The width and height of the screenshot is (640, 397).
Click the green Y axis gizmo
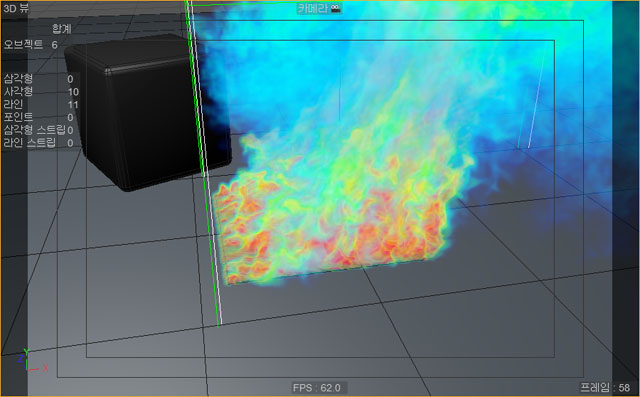tap(26, 351)
